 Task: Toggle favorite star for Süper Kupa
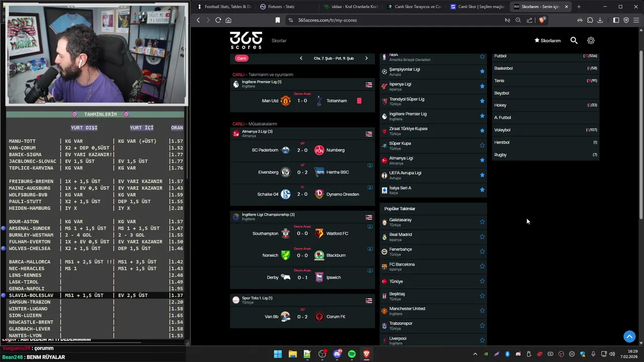[x=482, y=145]
